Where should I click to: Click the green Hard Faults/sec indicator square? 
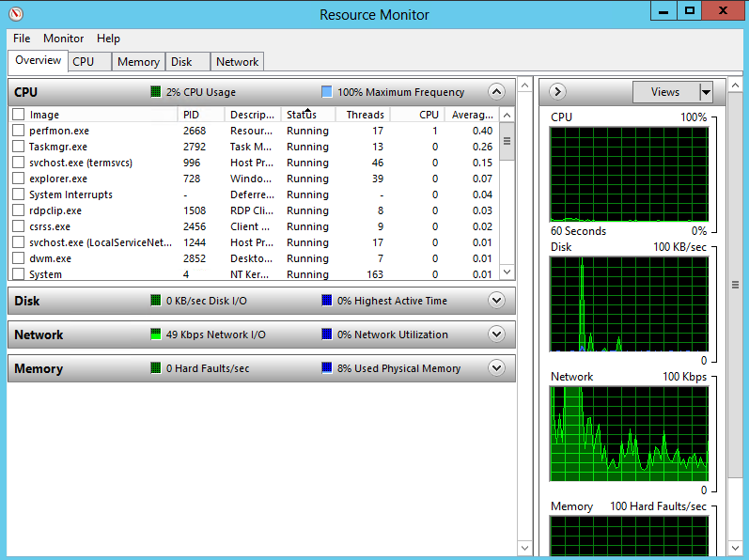click(156, 368)
